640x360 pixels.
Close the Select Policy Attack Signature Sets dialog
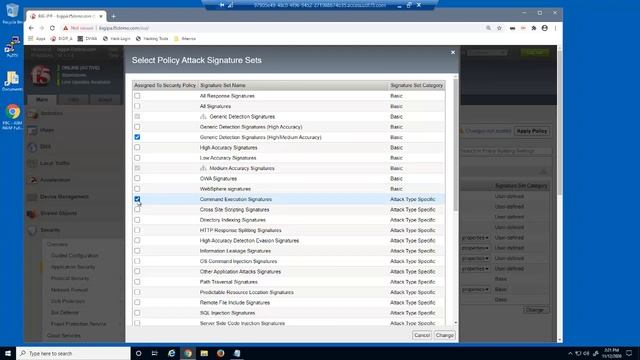pos(453,53)
